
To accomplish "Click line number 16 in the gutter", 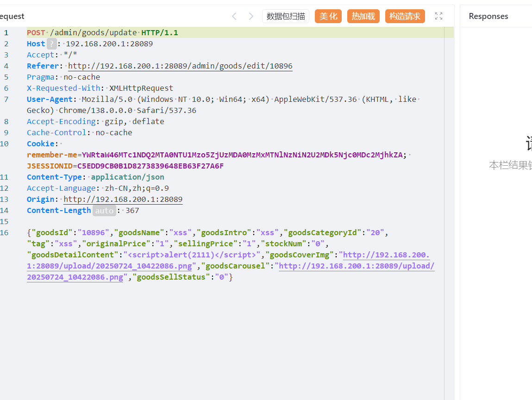I will point(5,233).
